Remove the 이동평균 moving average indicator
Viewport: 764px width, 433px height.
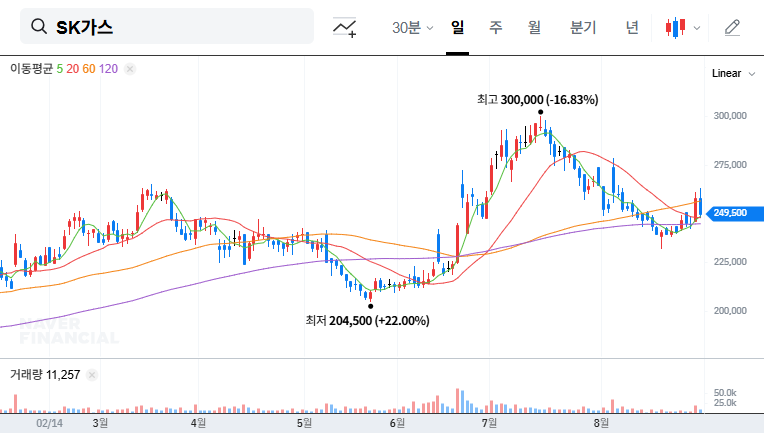pyautogui.click(x=130, y=69)
